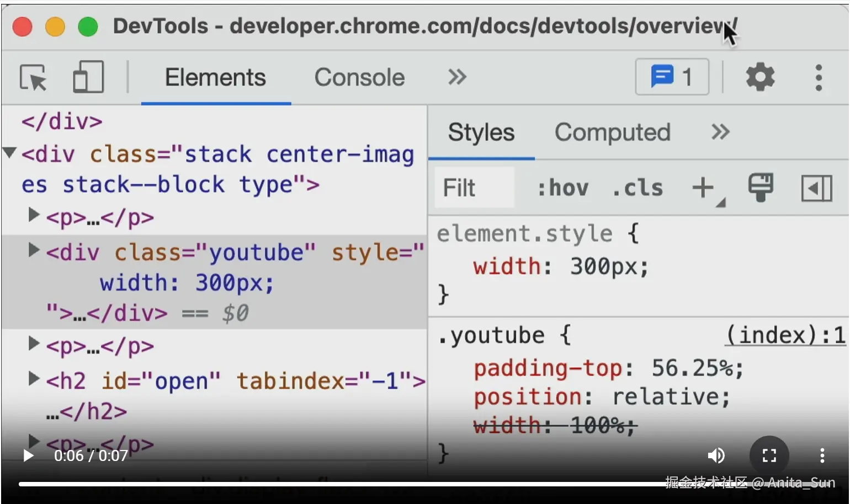Toggle the rendering emulations paintbrush icon
Screen dimensions: 850x504
761,187
